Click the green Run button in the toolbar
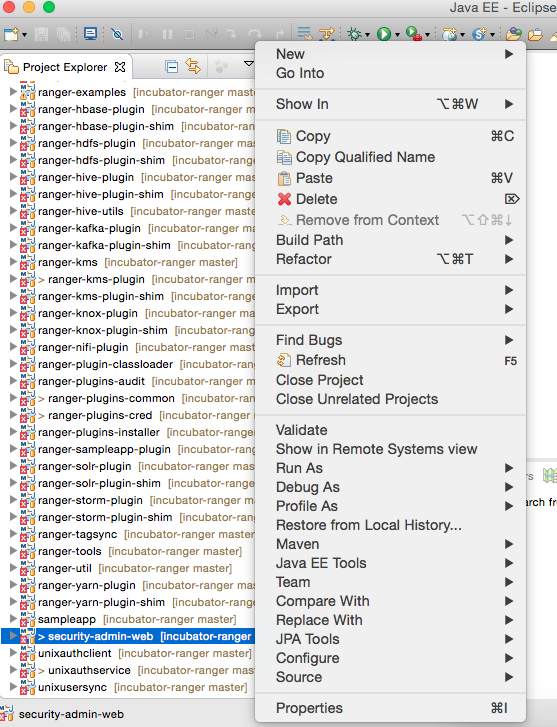The height and width of the screenshot is (727, 557). (384, 34)
